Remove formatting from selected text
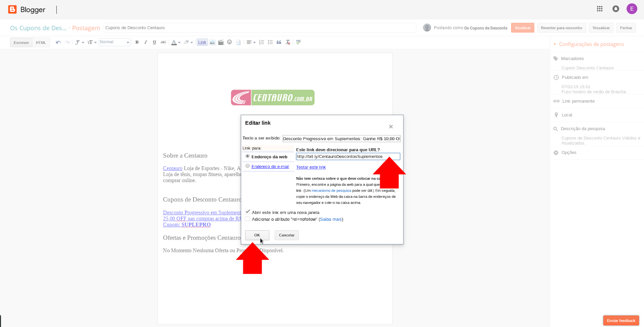Viewport: 644px width, 327px height. 288,42
